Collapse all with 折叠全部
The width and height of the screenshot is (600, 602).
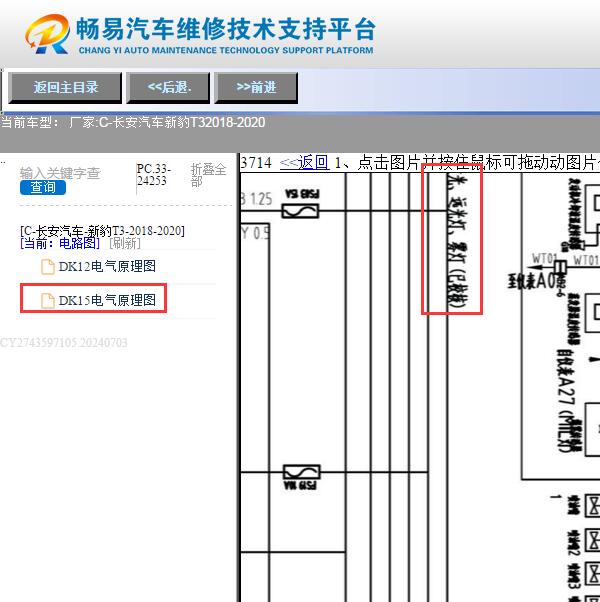coord(208,175)
